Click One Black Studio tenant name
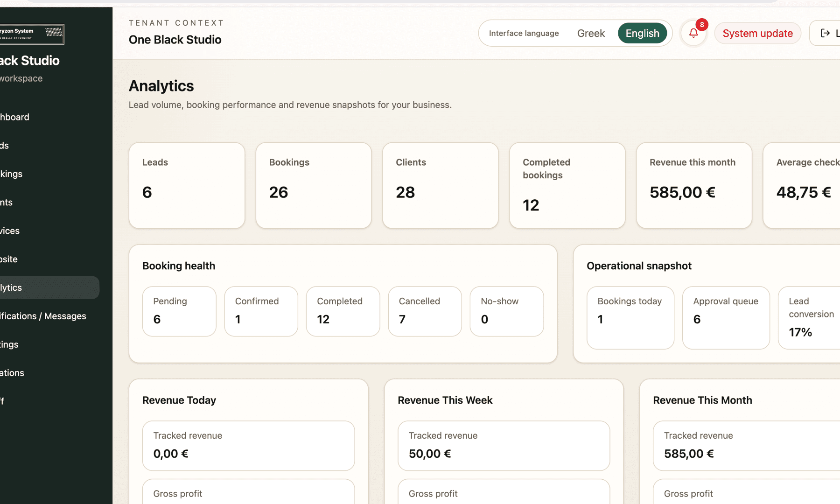Screen dimensions: 840x504 (x=175, y=40)
